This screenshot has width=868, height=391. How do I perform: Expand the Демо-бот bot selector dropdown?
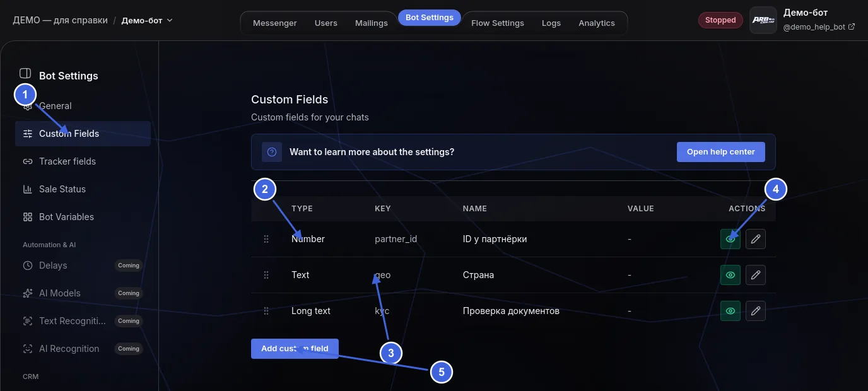click(147, 20)
